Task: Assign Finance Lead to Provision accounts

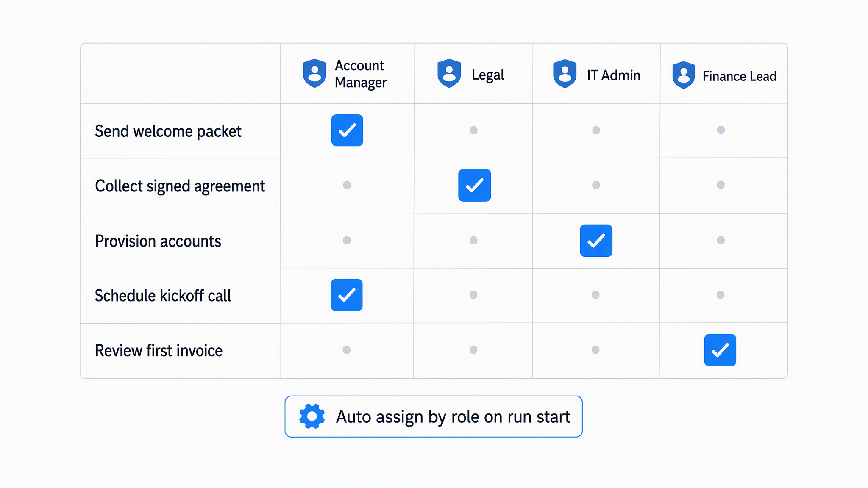Action: [x=721, y=240]
